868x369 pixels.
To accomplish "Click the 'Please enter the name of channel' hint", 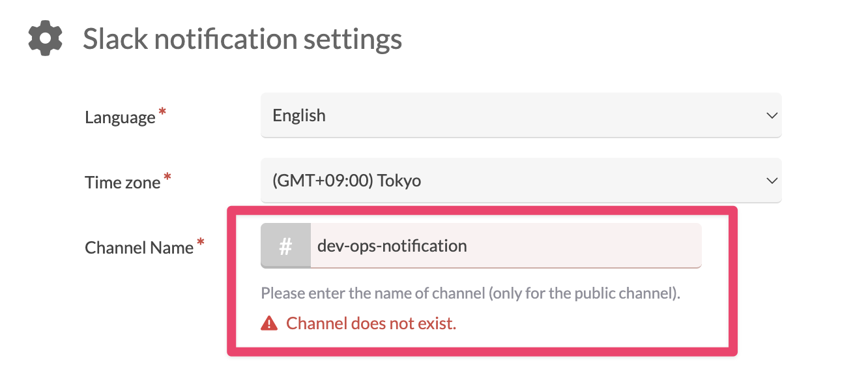I will pyautogui.click(x=470, y=293).
